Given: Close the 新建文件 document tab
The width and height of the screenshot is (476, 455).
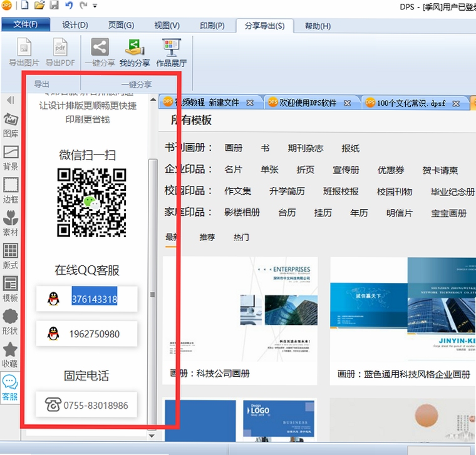Looking at the screenshot, I should (250, 103).
